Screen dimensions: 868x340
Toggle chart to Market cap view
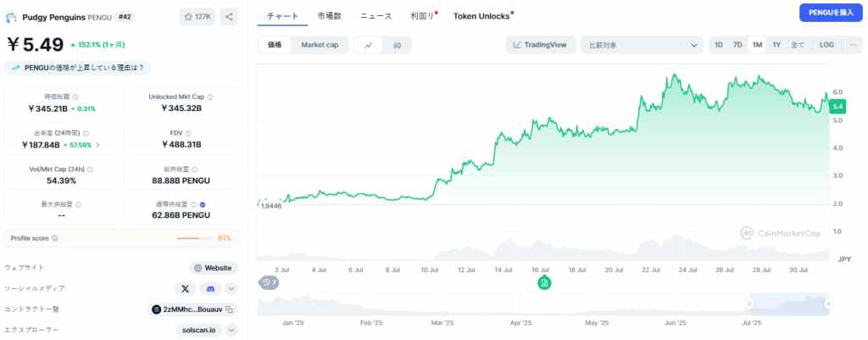pos(319,45)
